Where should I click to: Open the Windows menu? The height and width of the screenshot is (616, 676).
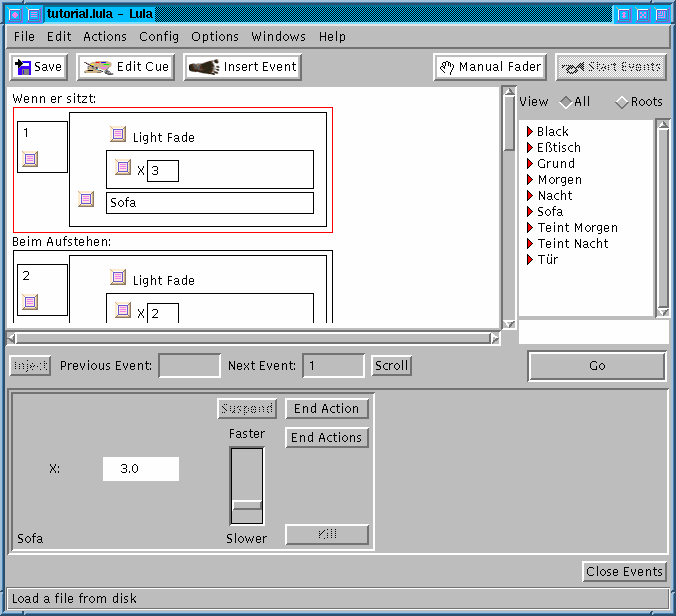278,36
